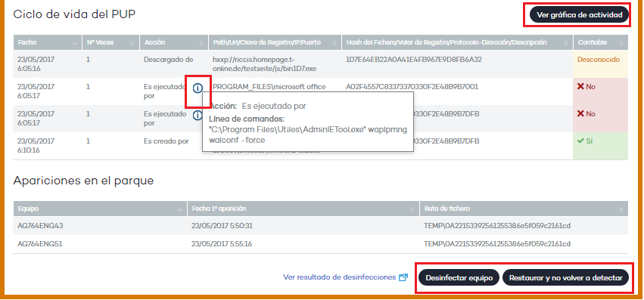Select hash 1D7E64EB22A0A41E4FB967E9D8FB6A32
Image resolution: width=644 pixels, height=300 pixels.
414,60
